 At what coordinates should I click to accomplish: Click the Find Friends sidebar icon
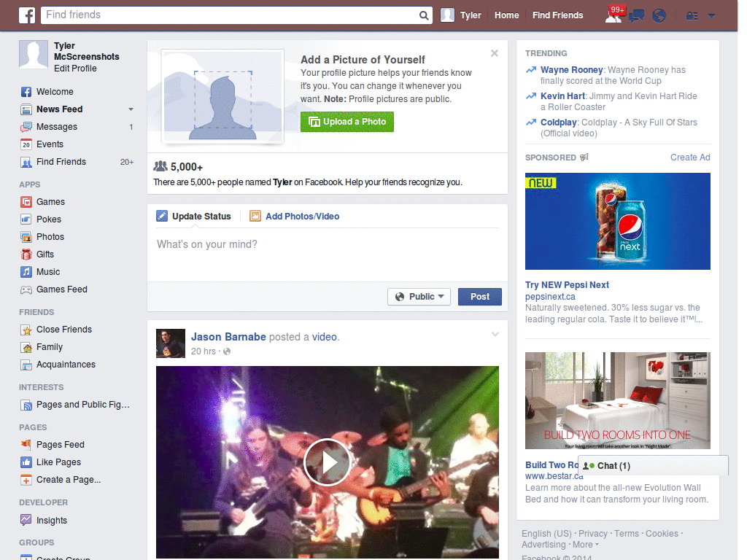pos(26,163)
